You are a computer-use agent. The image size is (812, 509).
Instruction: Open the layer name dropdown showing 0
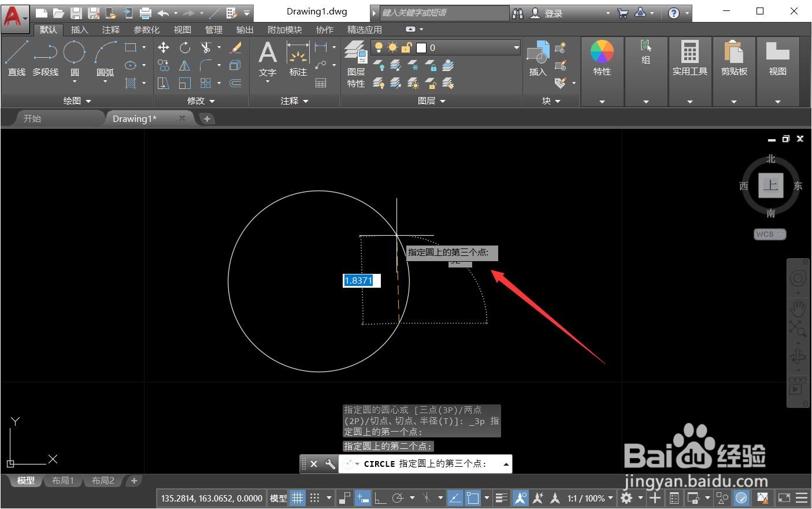click(x=446, y=47)
